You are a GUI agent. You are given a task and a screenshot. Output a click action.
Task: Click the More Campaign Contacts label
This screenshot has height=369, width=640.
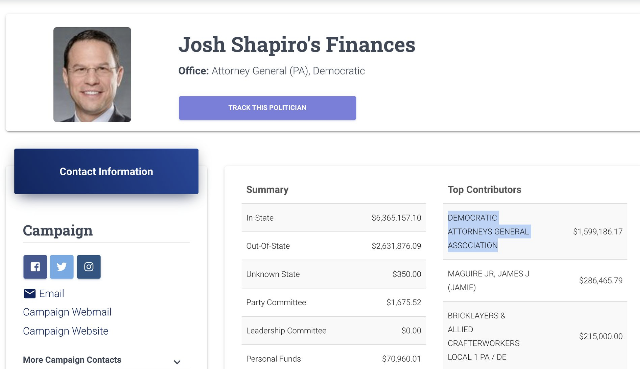(72, 360)
